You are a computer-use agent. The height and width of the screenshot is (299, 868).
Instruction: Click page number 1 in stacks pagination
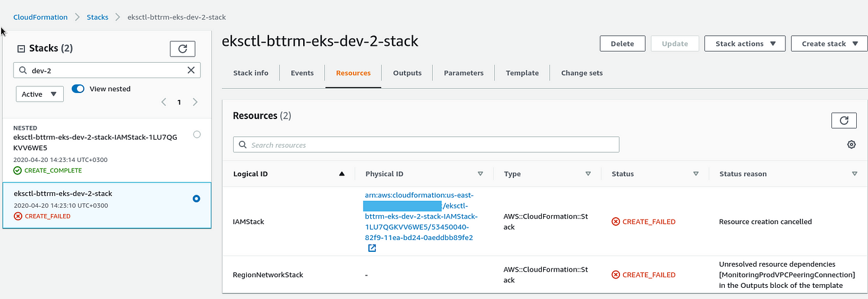(x=179, y=102)
